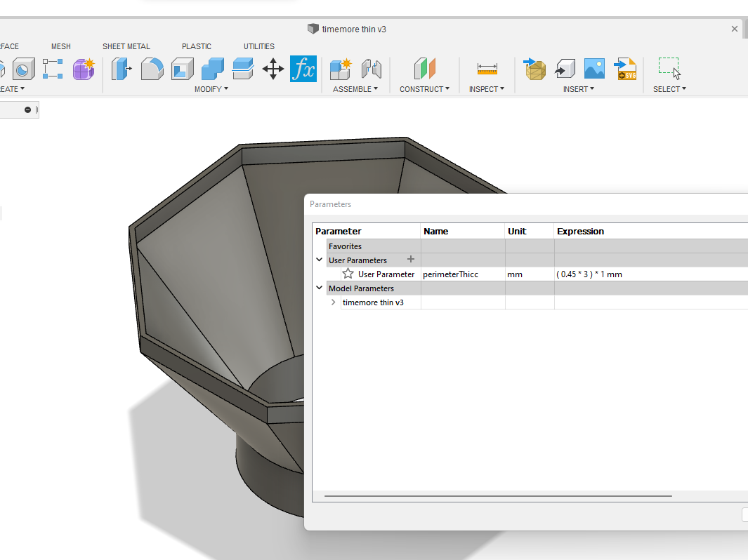Screen dimensions: 748x560
Task: Open Change Parameters fx icon
Action: (x=303, y=69)
